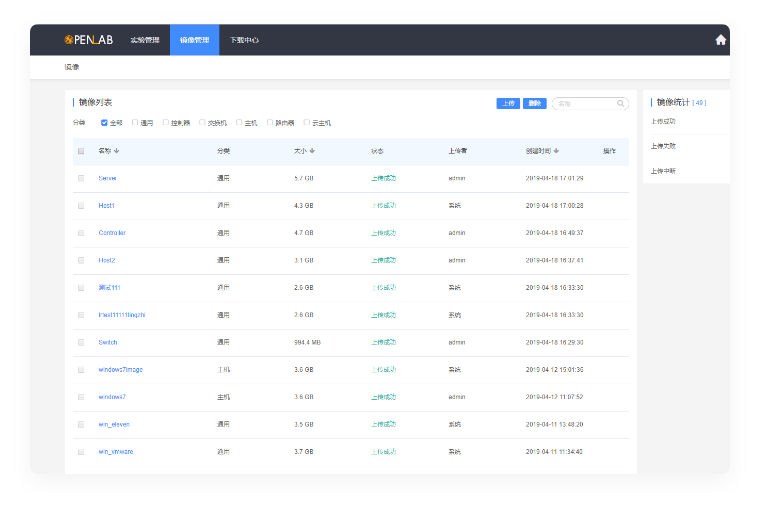Viewport: 760px width, 510px height.
Task: Select the Switch row checkbox
Action: (81, 342)
